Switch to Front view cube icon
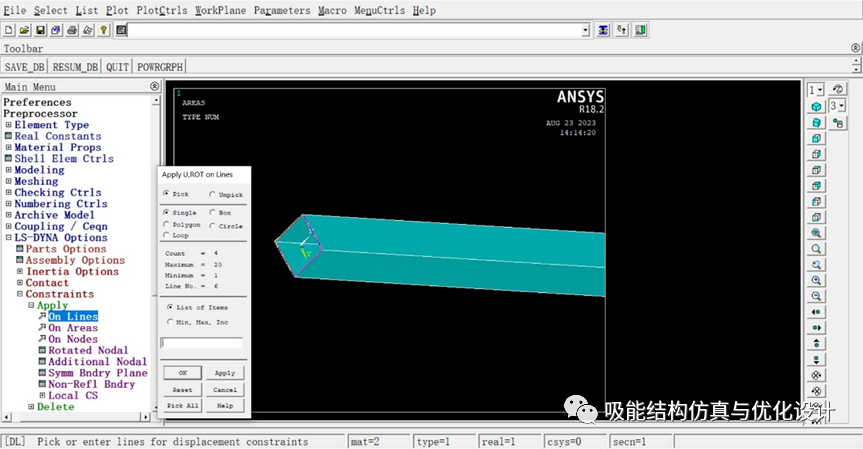This screenshot has height=449, width=863. pos(816,138)
